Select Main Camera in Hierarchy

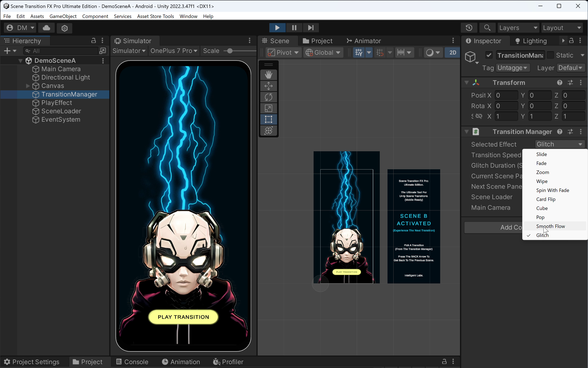tap(61, 69)
